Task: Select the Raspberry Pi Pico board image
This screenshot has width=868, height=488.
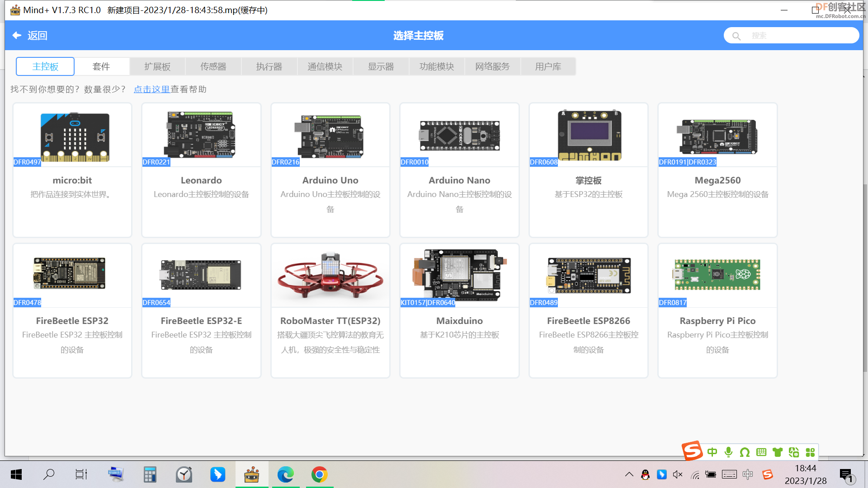Action: [717, 274]
